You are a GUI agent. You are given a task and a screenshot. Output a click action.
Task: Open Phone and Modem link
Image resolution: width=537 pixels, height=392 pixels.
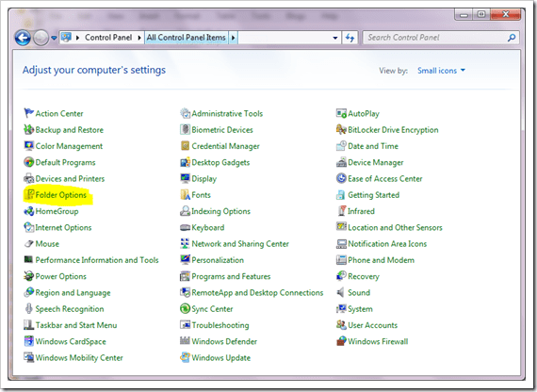point(382,260)
